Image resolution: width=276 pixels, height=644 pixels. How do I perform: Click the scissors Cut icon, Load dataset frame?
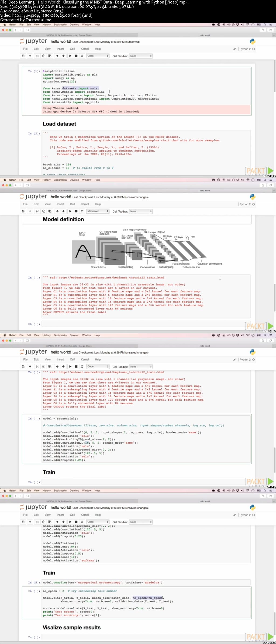pos(37,56)
